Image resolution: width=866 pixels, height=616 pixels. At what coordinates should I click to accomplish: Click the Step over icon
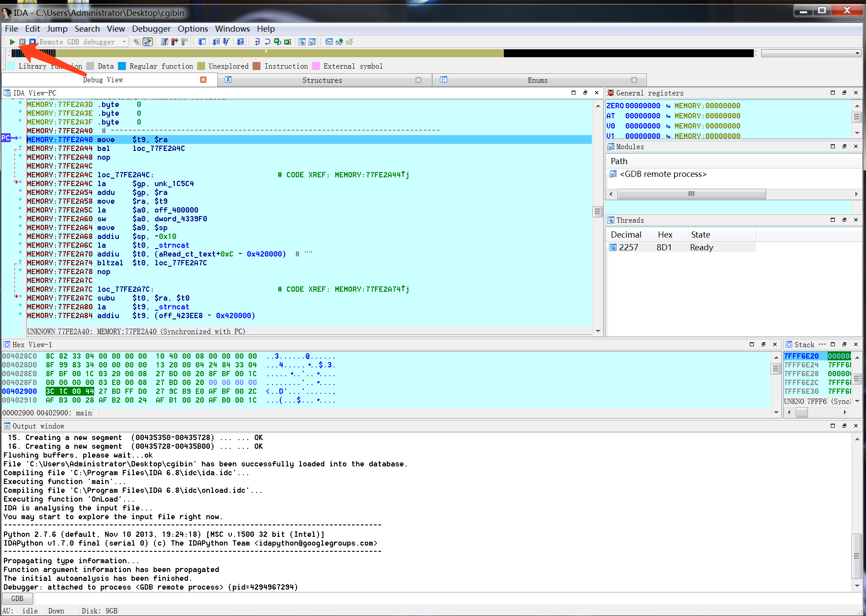[x=268, y=42]
